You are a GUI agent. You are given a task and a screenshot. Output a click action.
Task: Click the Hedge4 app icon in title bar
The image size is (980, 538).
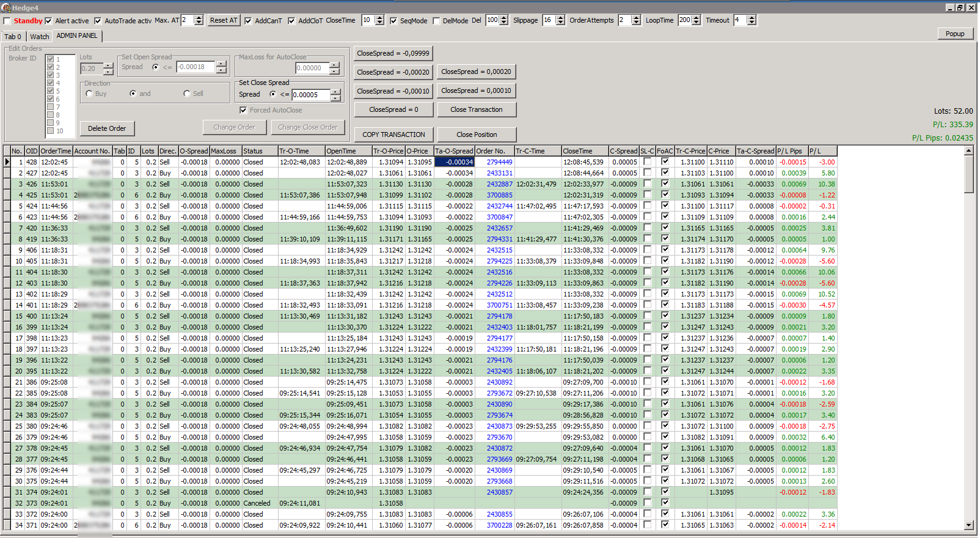pyautogui.click(x=6, y=7)
